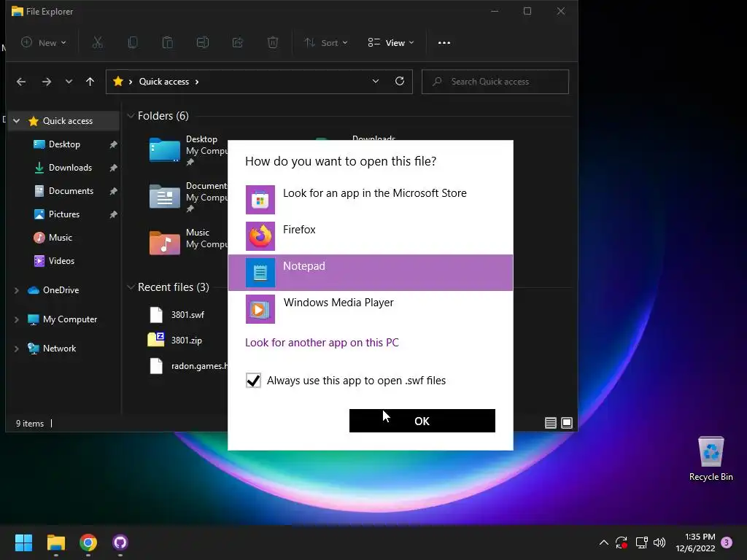This screenshot has width=747, height=560.
Task: Open the notification center badge
Action: pos(727,542)
